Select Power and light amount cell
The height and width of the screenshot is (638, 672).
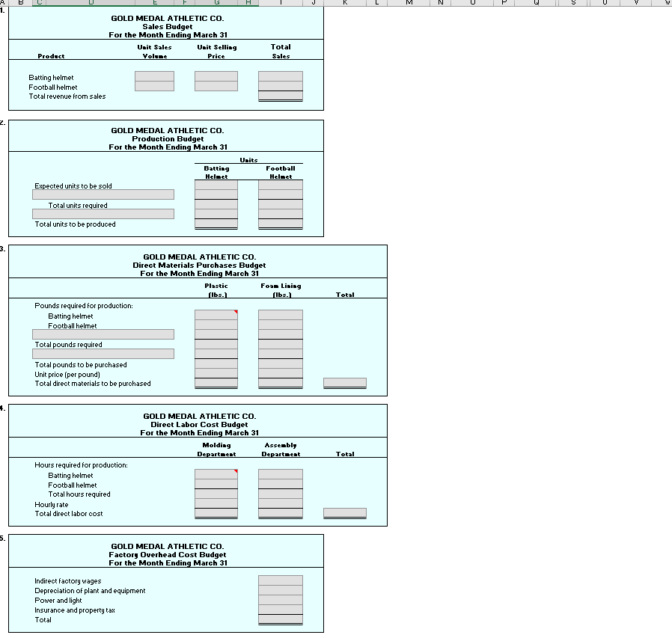[x=281, y=600]
